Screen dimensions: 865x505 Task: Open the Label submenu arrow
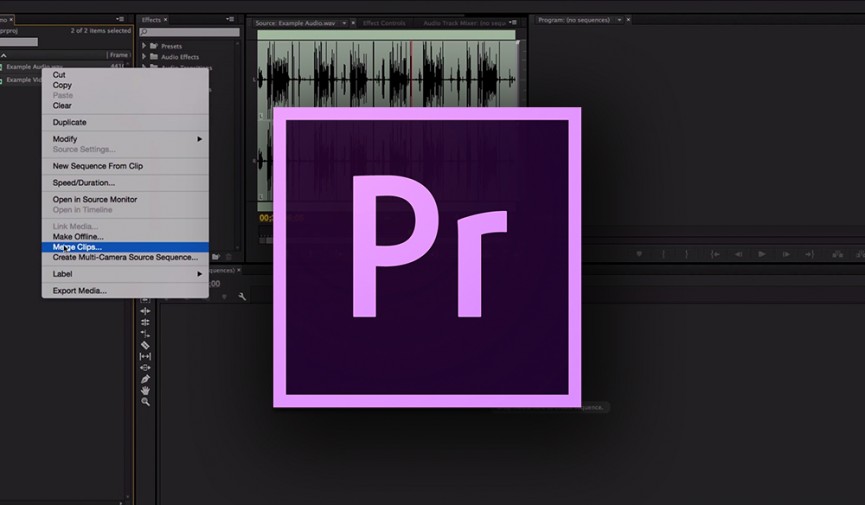[x=200, y=274]
